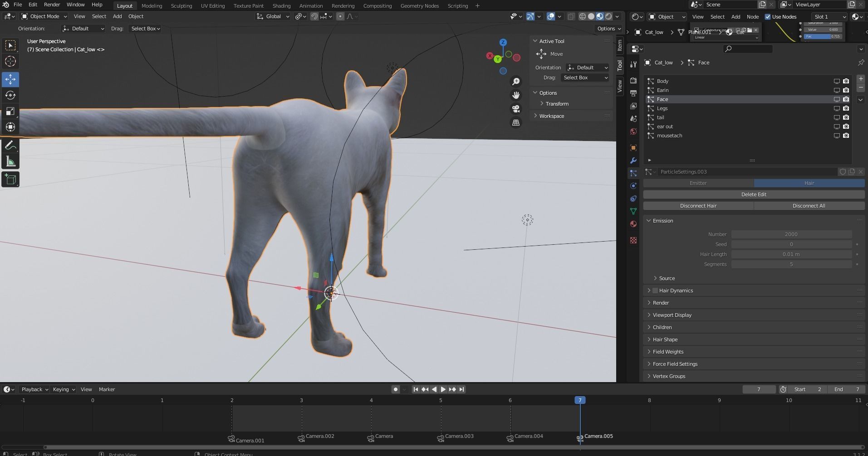
Task: Open the Scripting workspace tab
Action: [x=457, y=6]
